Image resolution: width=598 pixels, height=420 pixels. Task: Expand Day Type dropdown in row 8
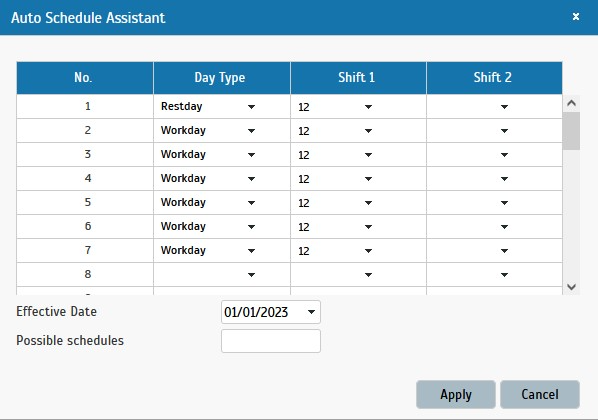(x=251, y=275)
